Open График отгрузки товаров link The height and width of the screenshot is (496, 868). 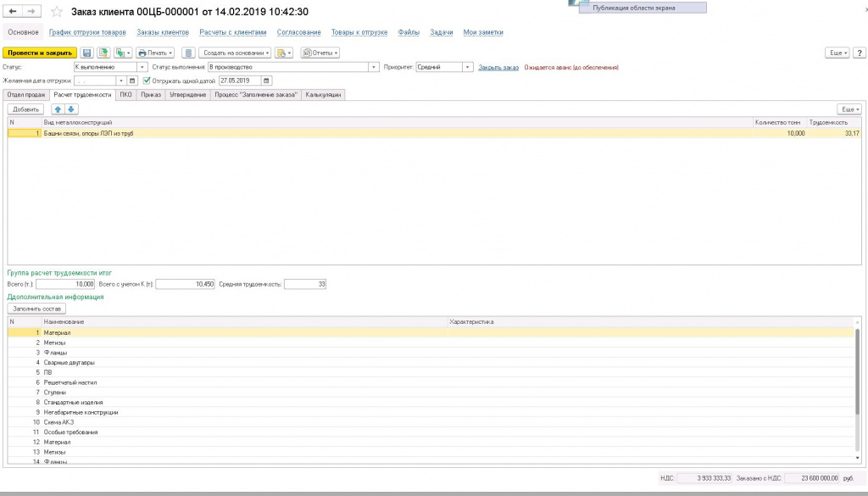87,32
